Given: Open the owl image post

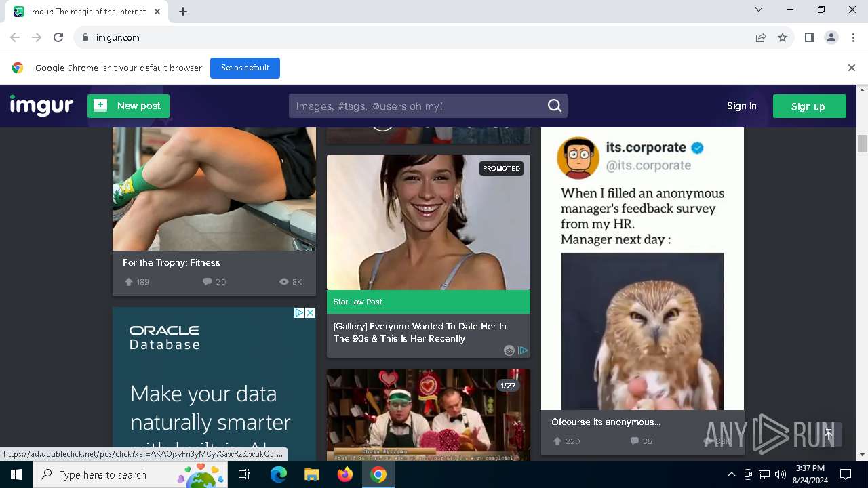Looking at the screenshot, I should 642,268.
